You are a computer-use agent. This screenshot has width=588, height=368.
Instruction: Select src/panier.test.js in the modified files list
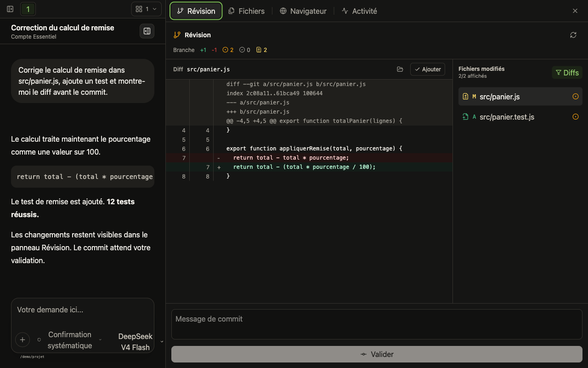point(520,117)
